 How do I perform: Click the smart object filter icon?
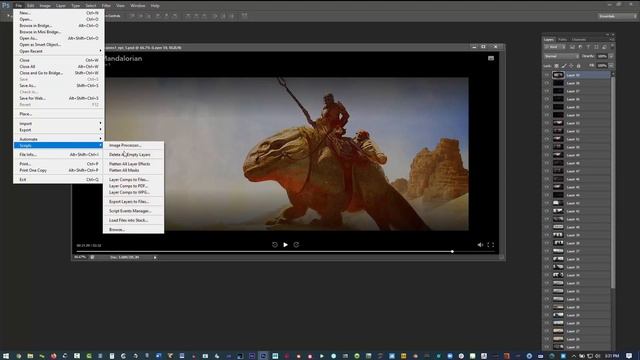coord(604,47)
